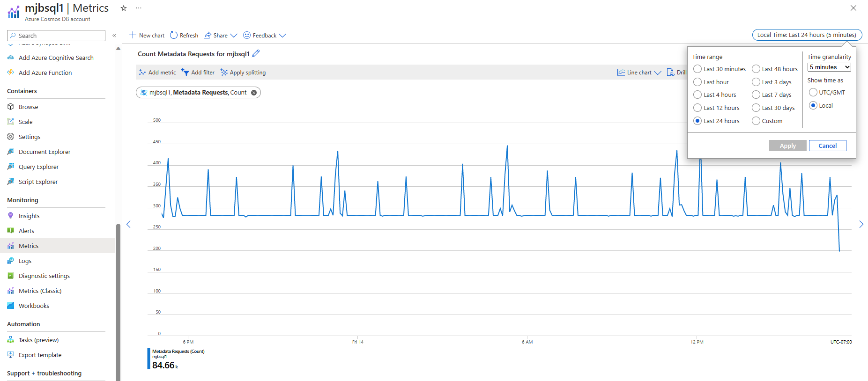Choose UTC/GMT for show time as

click(813, 93)
